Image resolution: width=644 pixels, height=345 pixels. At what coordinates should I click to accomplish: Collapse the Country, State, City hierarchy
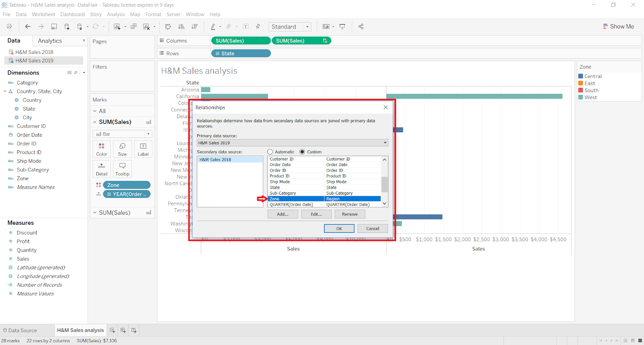5,91
